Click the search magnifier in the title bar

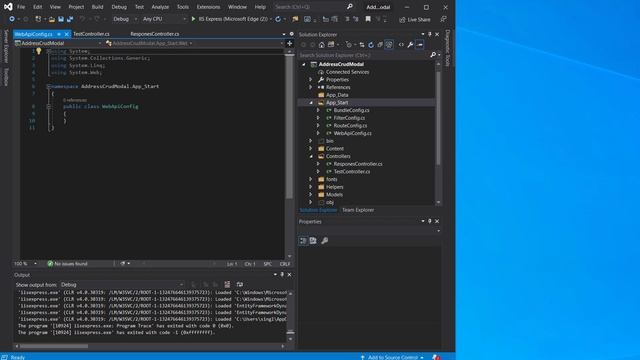[x=349, y=7]
